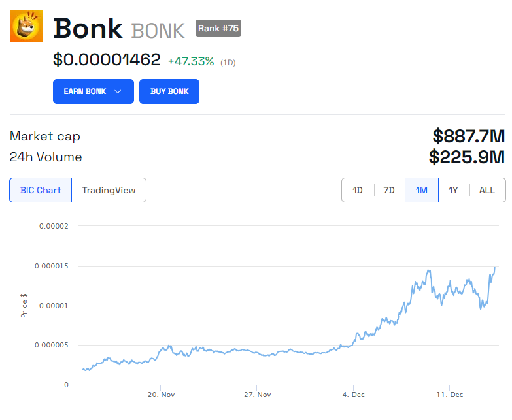
Task: Show the ALL time range
Action: [487, 190]
